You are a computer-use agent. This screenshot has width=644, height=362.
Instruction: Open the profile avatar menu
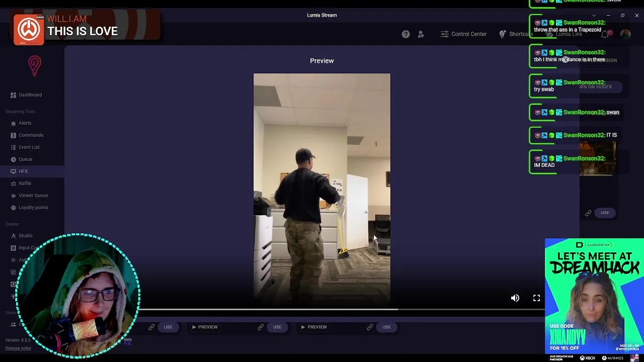tap(625, 34)
